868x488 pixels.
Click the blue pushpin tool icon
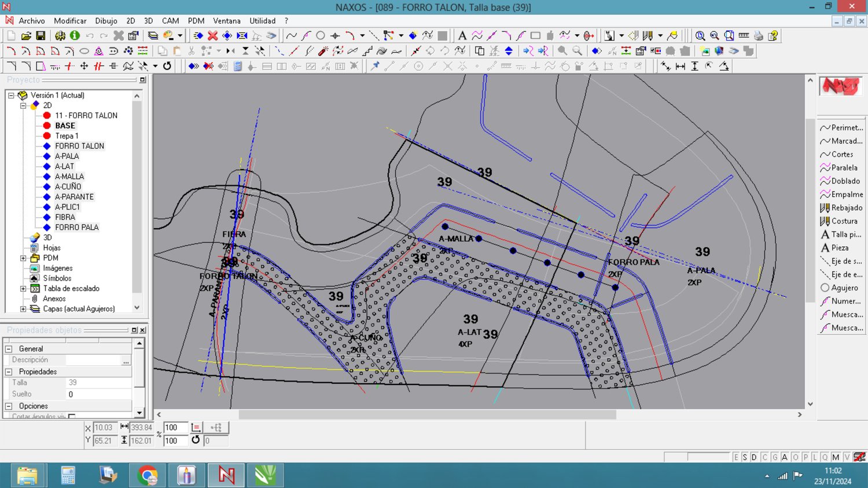375,66
